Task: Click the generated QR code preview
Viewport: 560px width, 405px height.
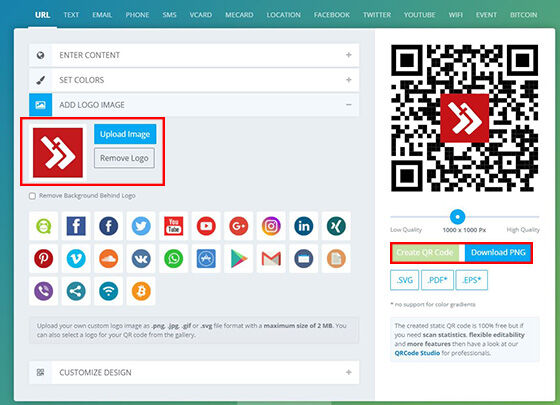Action: [465, 118]
